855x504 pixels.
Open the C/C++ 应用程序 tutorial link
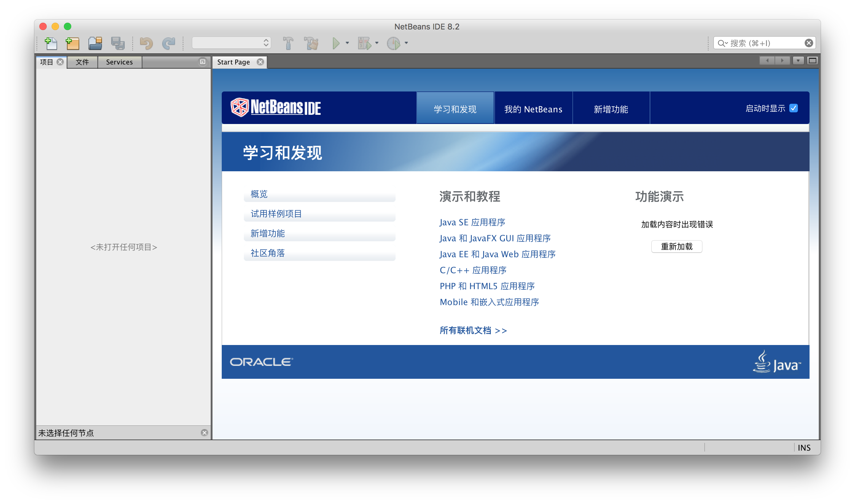pyautogui.click(x=473, y=270)
